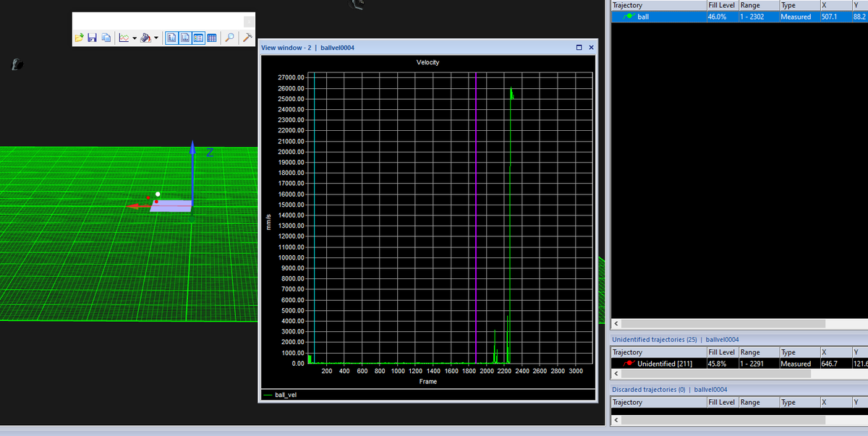This screenshot has height=436, width=868.
Task: Click the line graph plot-type icon
Action: click(124, 38)
